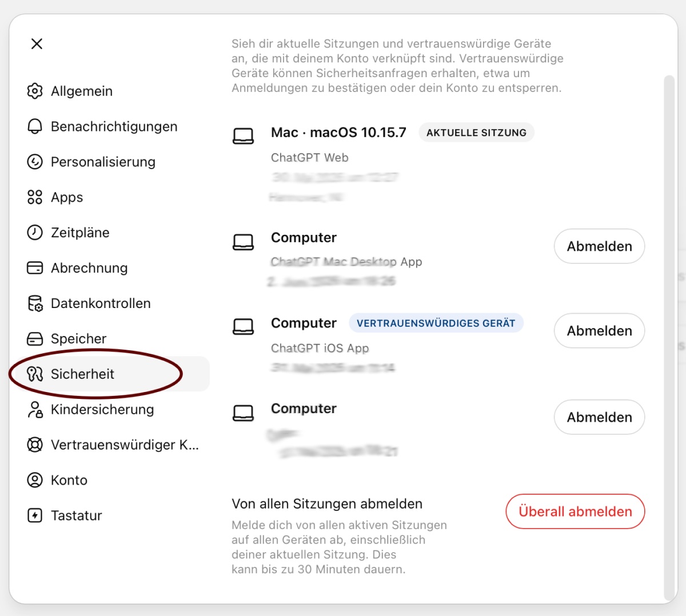The image size is (686, 616).
Task: Click the Personalisierung icon
Action: (x=35, y=162)
